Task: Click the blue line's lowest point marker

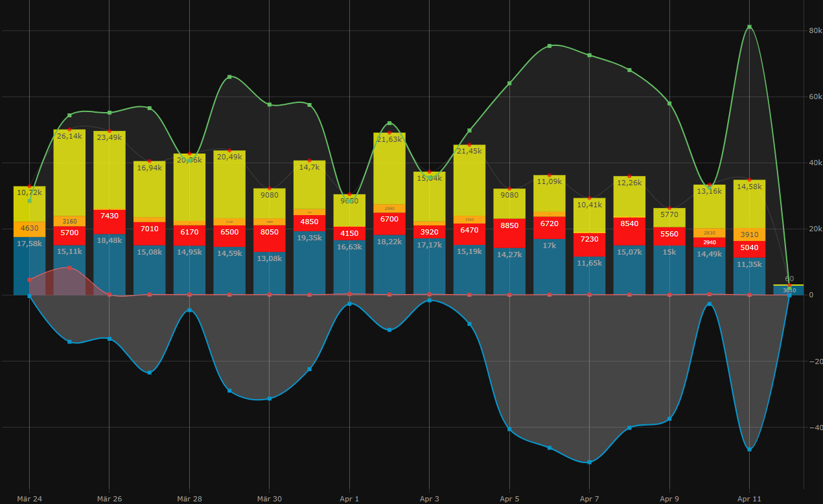Action: (589, 462)
